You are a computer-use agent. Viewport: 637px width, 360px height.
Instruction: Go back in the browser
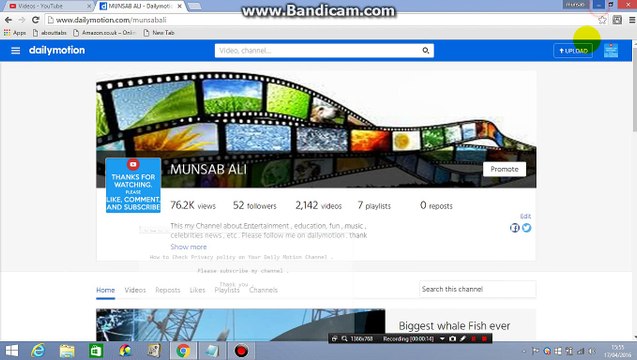8,20
